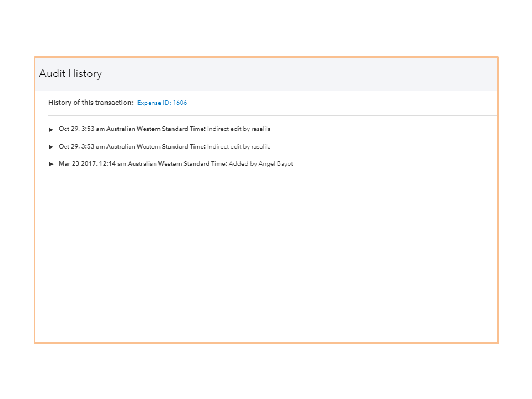Click "Australian Western Standard Time" in first Oct 29 entry
532x399 pixels.
[x=156, y=129]
